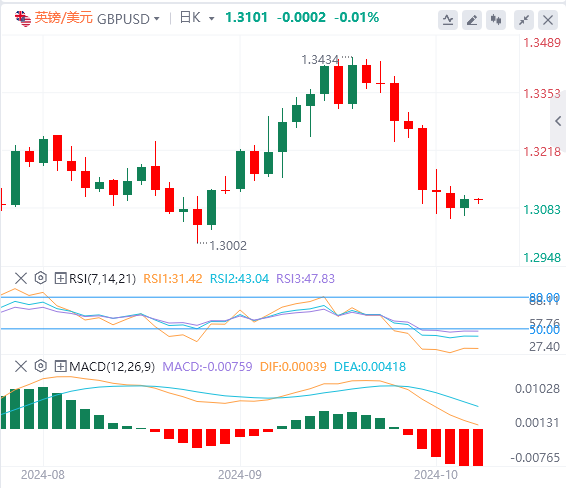This screenshot has width=566, height=488.
Task: Select the pencil drawing tool
Action: [x=472, y=20]
